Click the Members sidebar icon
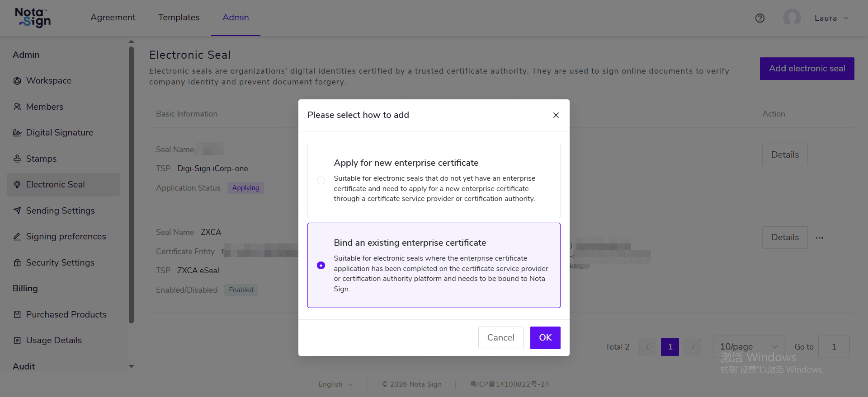868x397 pixels. 17,107
